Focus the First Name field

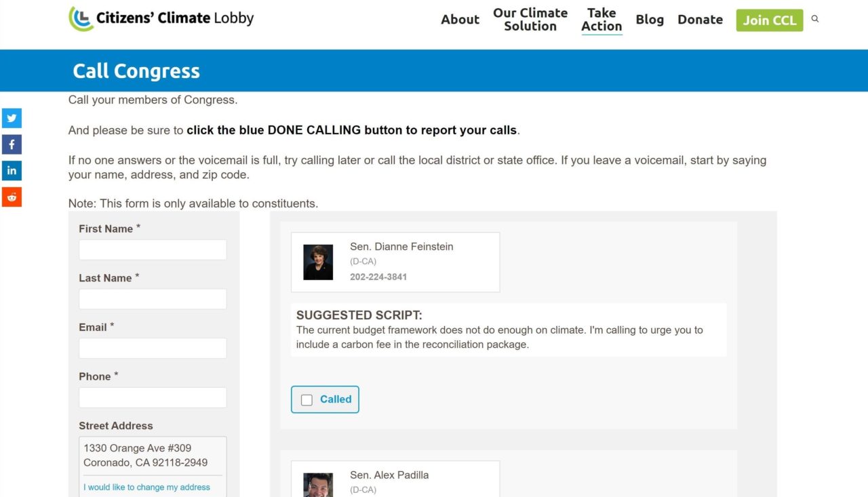[x=153, y=250]
